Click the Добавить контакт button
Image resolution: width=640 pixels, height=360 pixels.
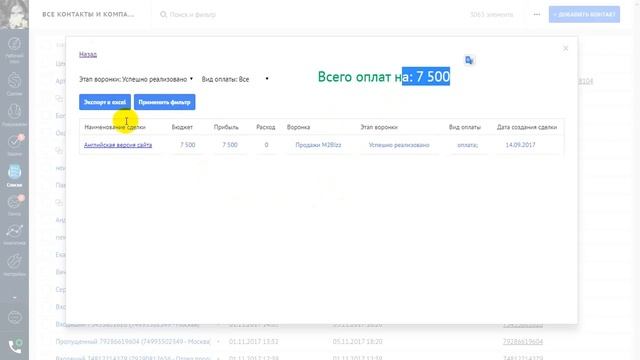click(x=584, y=14)
